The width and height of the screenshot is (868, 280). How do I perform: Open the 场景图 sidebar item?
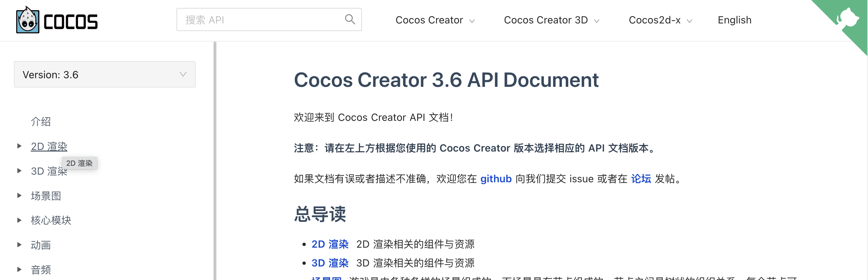pos(46,196)
